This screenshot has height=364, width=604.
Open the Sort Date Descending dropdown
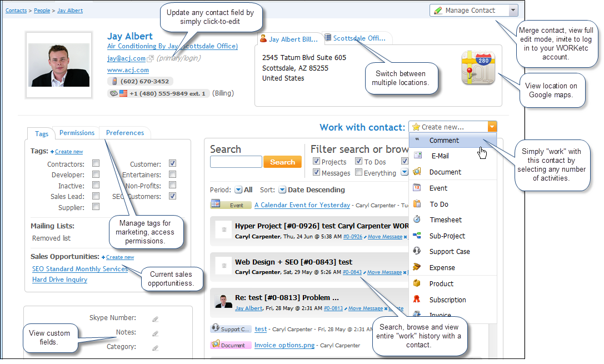click(x=282, y=190)
